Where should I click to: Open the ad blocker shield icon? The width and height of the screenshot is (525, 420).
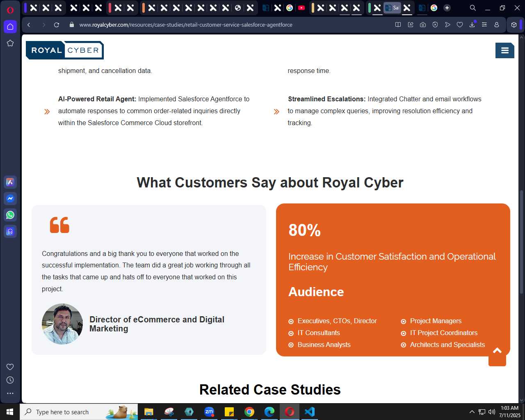click(435, 25)
